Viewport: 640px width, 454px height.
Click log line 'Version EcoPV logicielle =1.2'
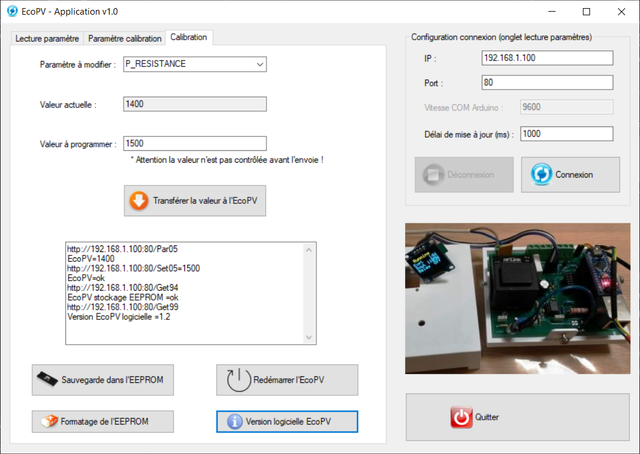pyautogui.click(x=119, y=317)
